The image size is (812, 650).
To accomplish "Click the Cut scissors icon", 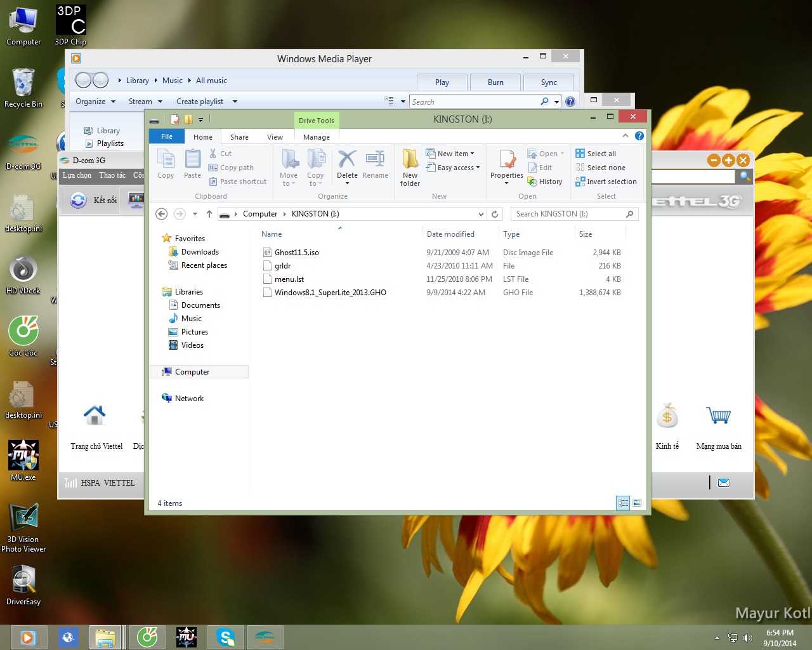I will tap(213, 154).
